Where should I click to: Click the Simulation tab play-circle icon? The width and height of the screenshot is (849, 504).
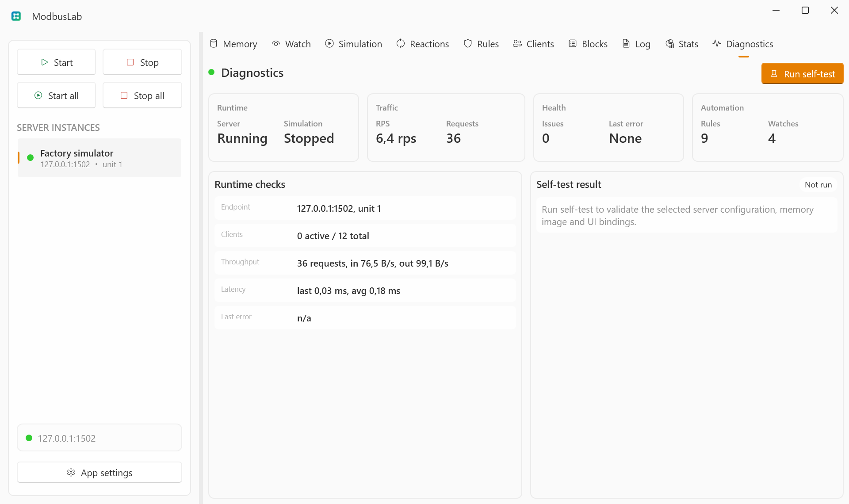329,44
